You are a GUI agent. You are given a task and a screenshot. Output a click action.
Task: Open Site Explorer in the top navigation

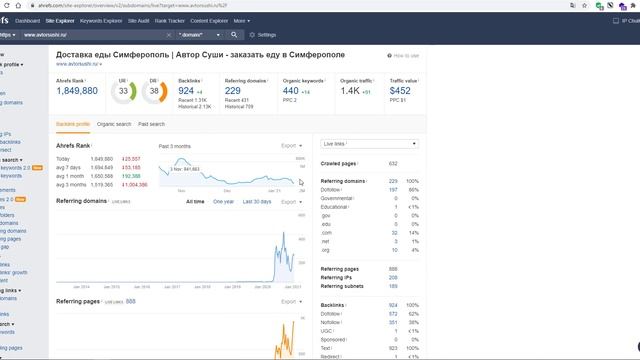pos(60,21)
